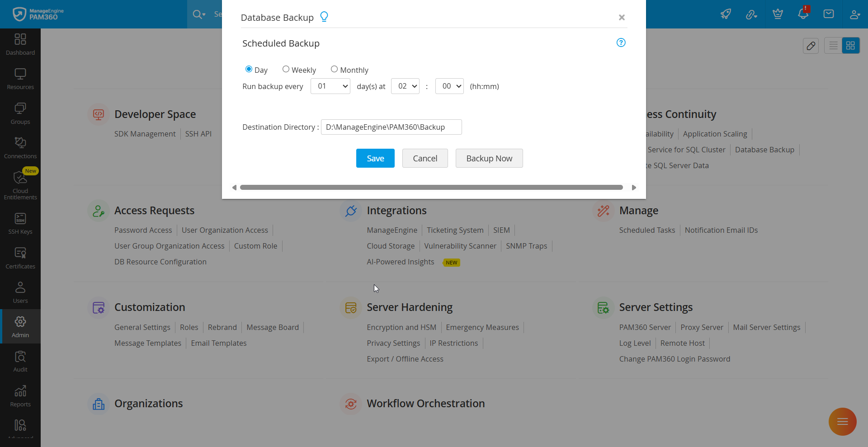Open Custom Role link
The height and width of the screenshot is (447, 868).
(x=255, y=246)
